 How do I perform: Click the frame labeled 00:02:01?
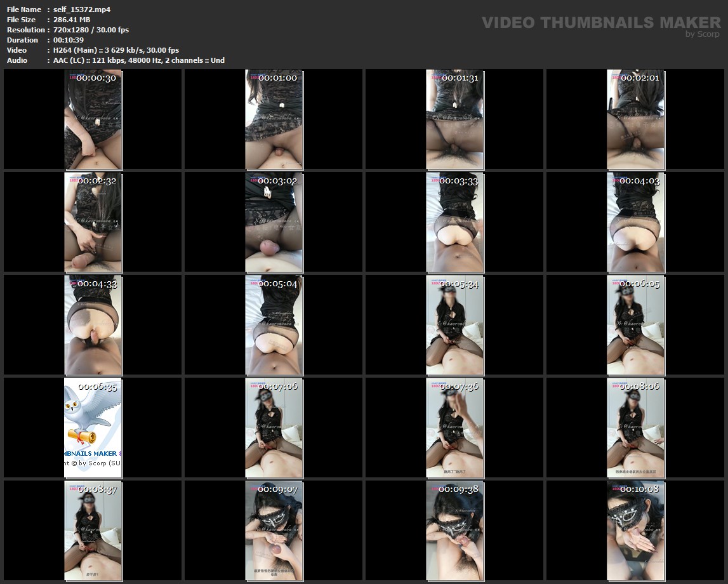(x=635, y=119)
